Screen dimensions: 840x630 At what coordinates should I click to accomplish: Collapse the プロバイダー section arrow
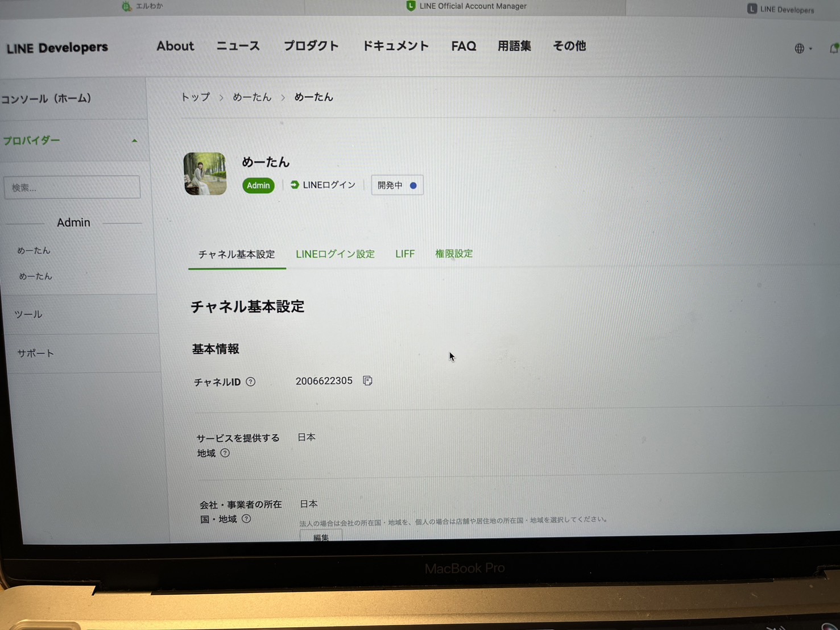coord(135,140)
